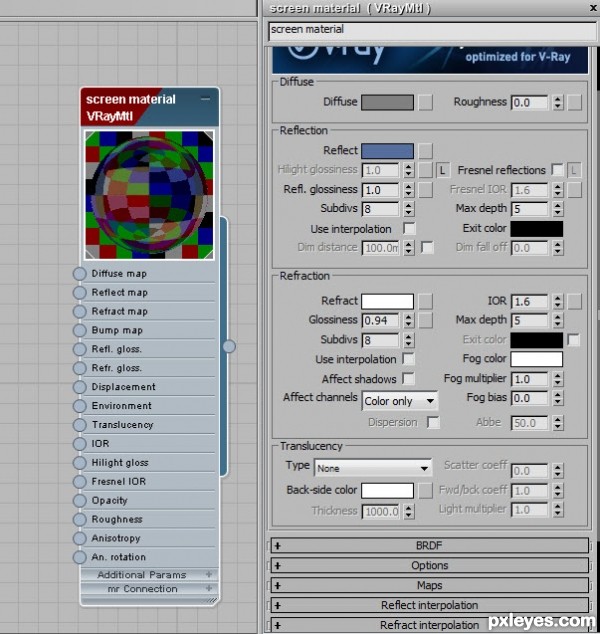Click the Opacity input socket
This screenshot has width=600, height=634.
click(80, 500)
